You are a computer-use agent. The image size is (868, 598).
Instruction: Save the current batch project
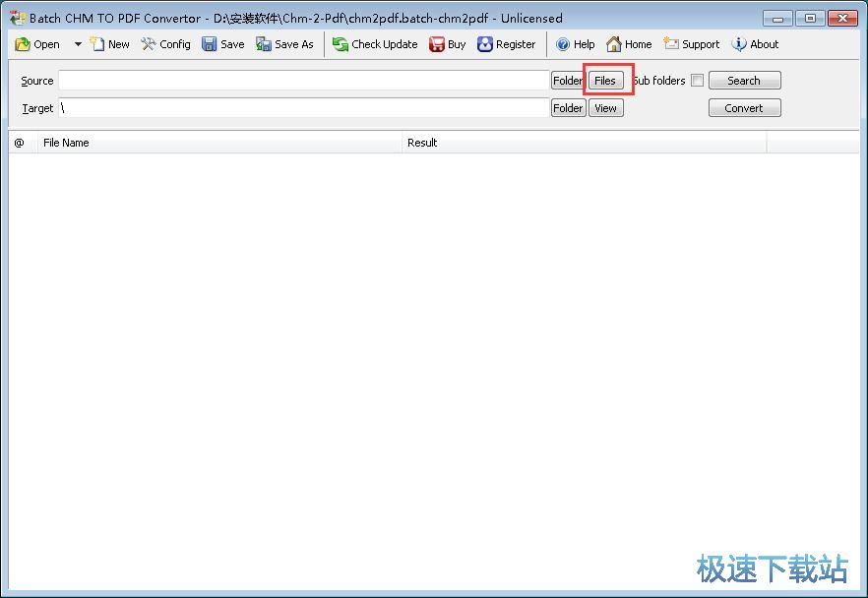[222, 43]
